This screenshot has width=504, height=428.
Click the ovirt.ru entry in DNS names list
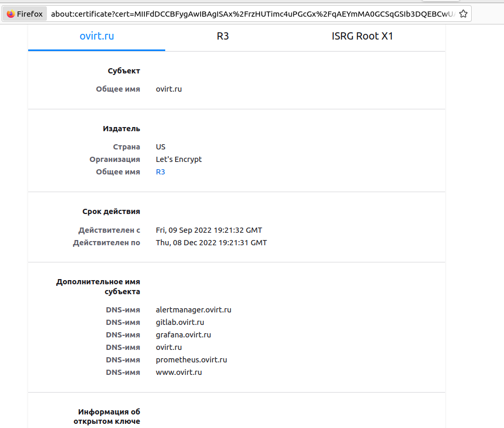pyautogui.click(x=169, y=347)
